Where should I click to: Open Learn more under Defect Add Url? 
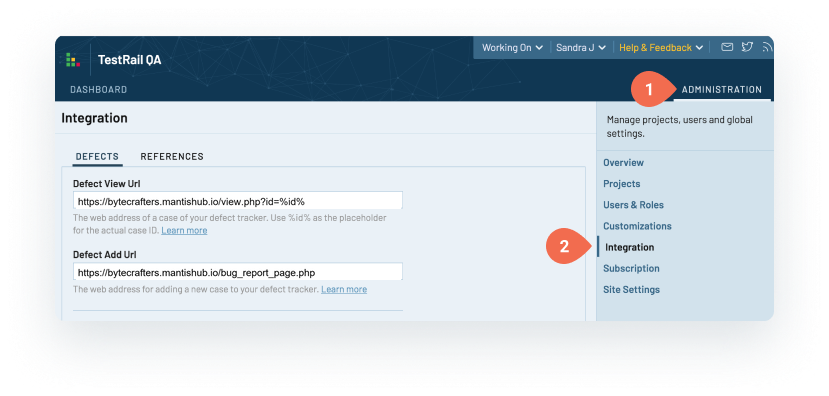tap(344, 289)
